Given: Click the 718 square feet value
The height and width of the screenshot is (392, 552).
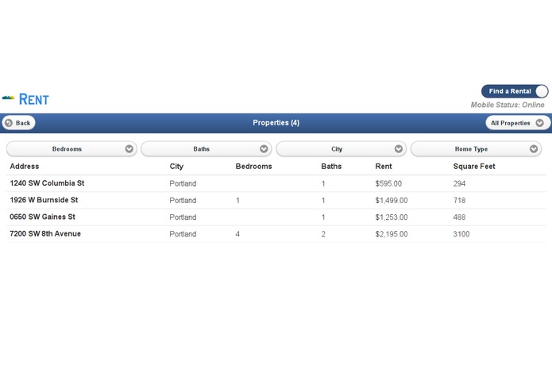Looking at the screenshot, I should click(459, 201).
